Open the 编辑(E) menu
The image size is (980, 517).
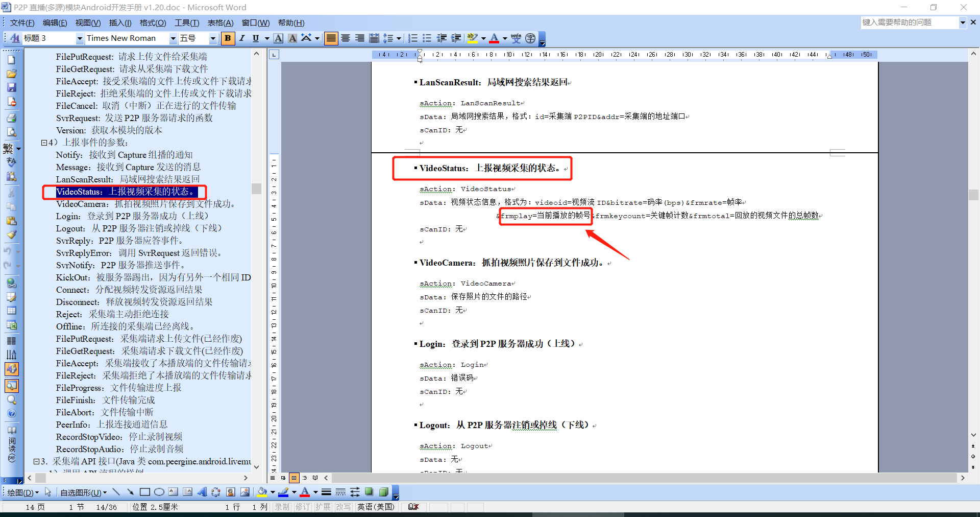(x=55, y=22)
